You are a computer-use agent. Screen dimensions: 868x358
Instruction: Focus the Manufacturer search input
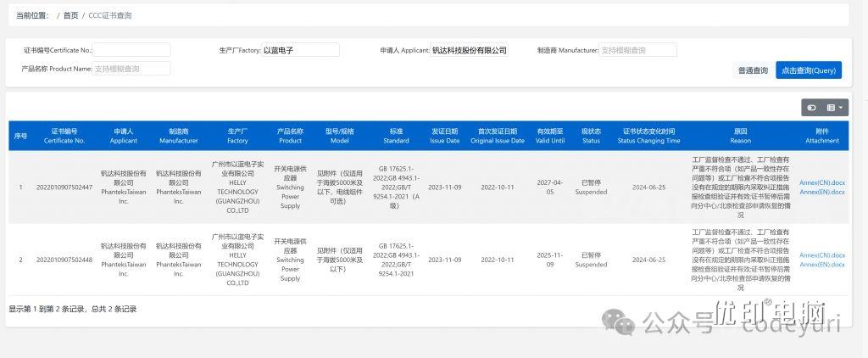(637, 50)
